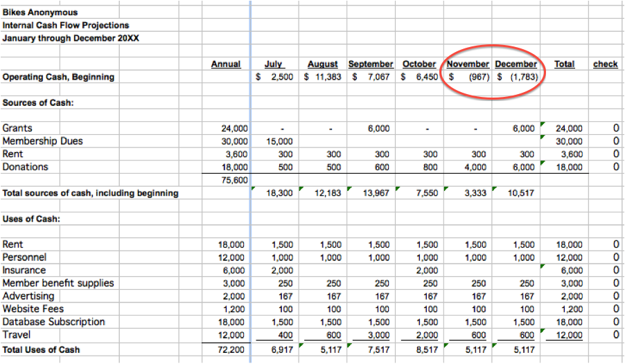This screenshot has height=364, width=625.
Task: Select the 'September' column header
Action: click(x=371, y=64)
